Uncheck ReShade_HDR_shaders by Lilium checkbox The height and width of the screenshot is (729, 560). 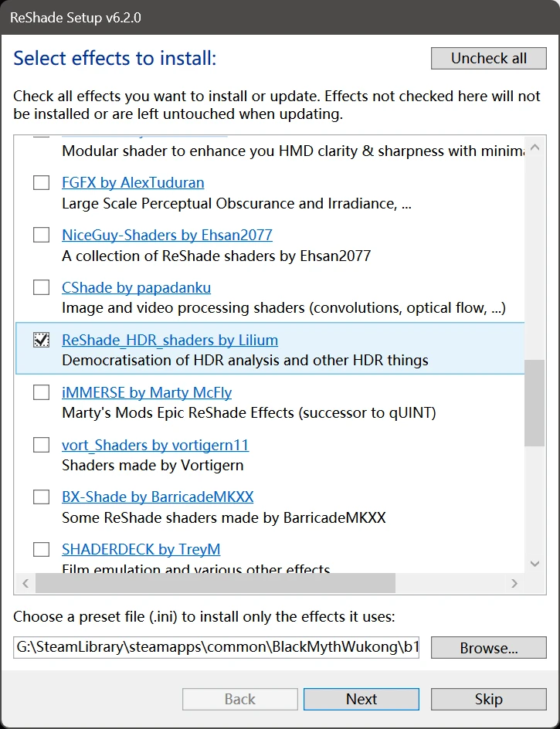click(x=41, y=341)
